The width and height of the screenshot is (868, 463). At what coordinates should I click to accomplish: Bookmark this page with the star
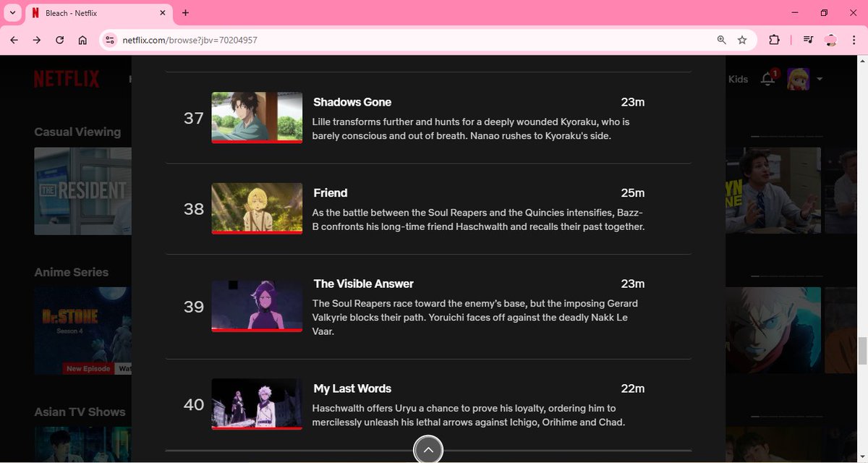point(742,40)
